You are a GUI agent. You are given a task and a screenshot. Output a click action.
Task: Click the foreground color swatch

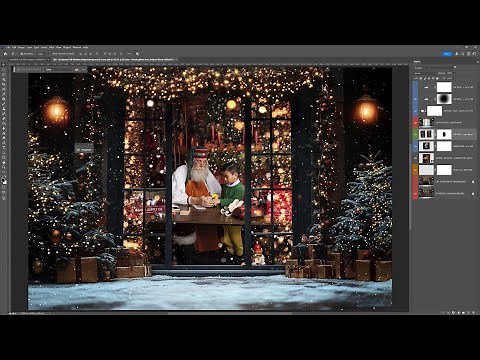[x=3, y=180]
